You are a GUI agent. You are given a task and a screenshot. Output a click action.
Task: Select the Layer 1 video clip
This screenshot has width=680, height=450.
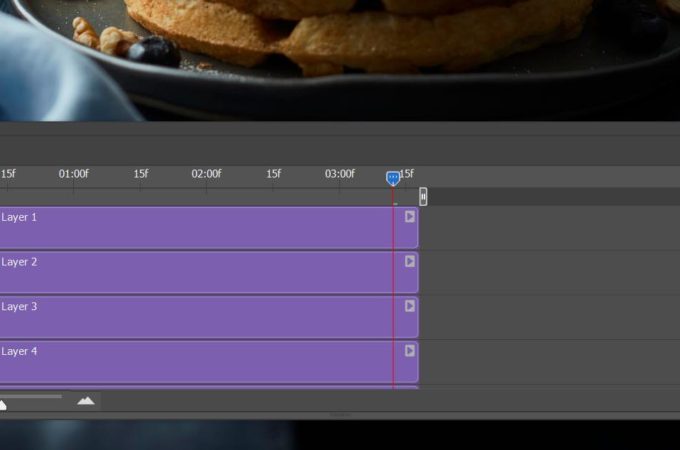click(x=209, y=228)
